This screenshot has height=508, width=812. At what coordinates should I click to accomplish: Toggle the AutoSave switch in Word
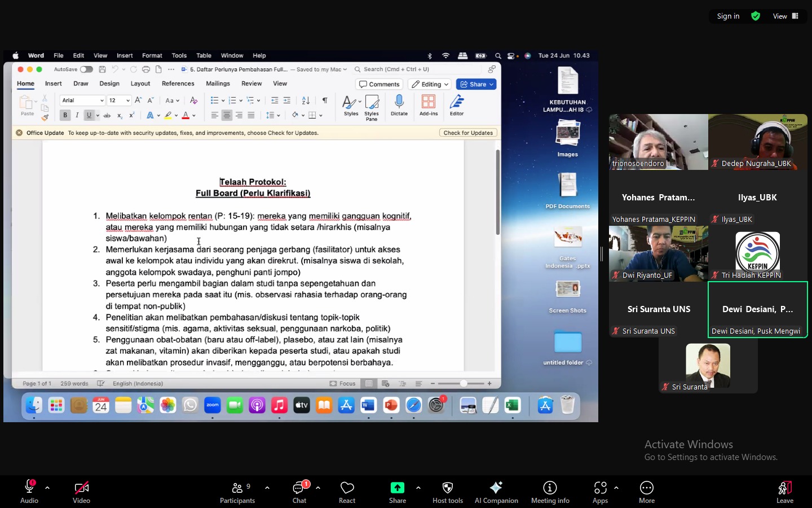86,69
